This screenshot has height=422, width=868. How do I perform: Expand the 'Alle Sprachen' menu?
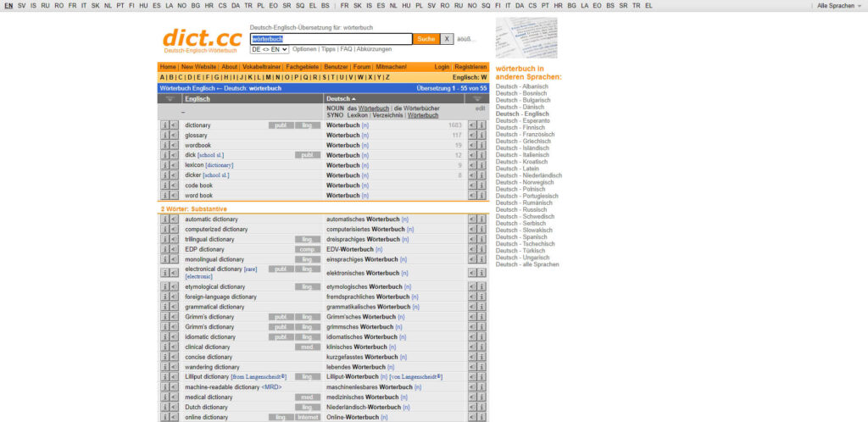839,6
